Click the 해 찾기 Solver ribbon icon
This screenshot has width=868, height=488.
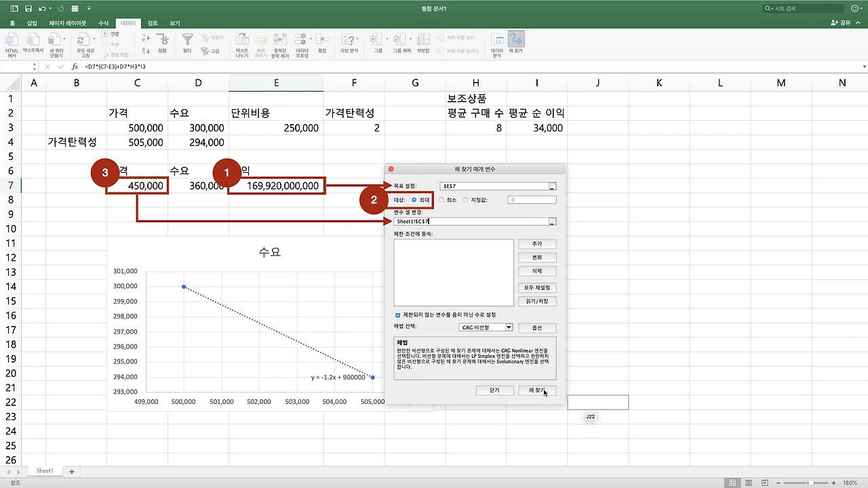[516, 40]
